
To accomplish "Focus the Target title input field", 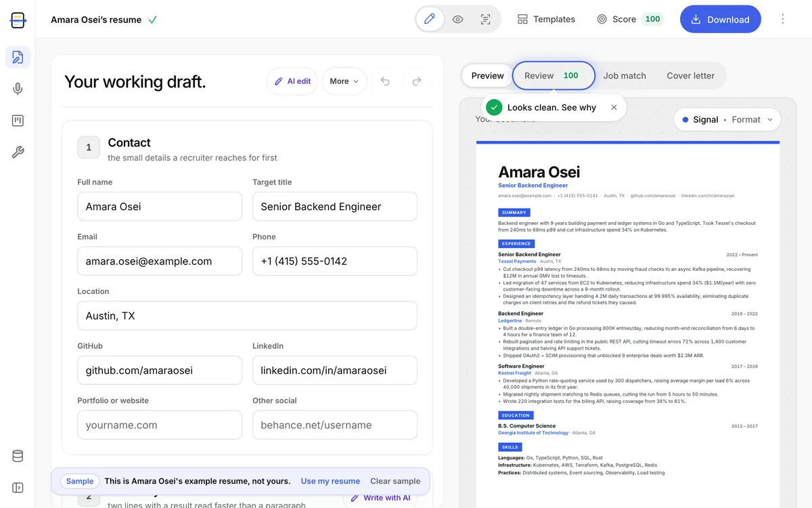I will 335,207.
